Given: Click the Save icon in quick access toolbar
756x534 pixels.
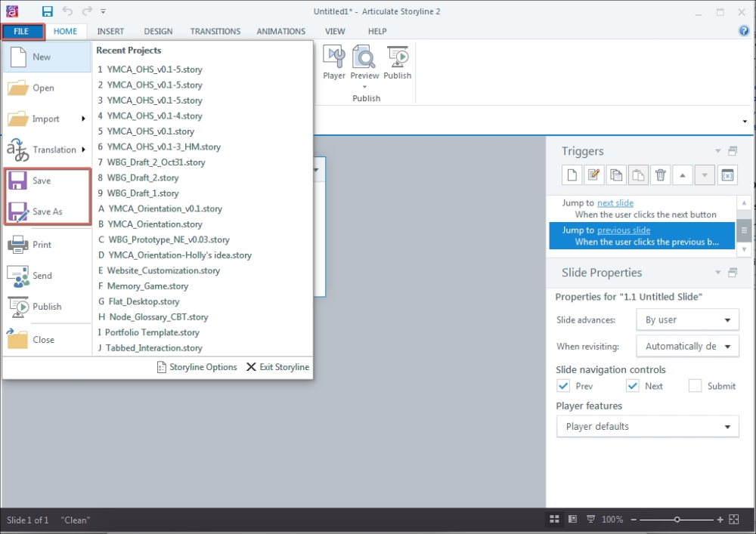Looking at the screenshot, I should click(47, 11).
